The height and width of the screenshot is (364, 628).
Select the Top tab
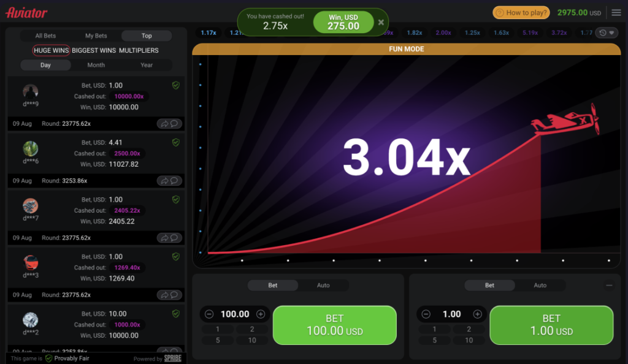coord(147,36)
